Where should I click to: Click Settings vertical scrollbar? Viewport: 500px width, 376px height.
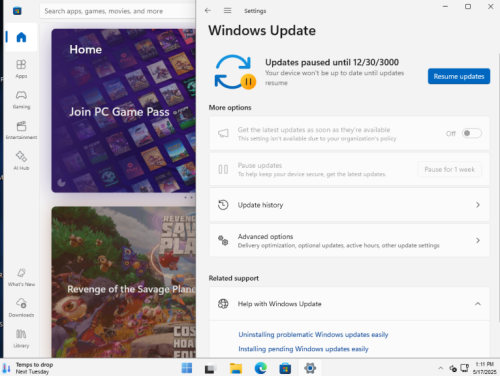pyautogui.click(x=499, y=187)
